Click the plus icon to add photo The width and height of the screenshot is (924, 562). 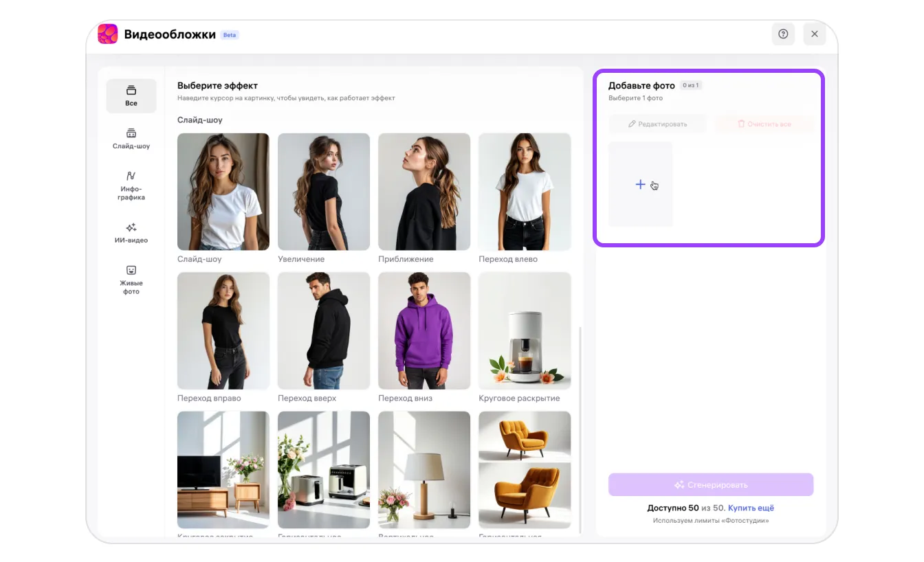coord(640,184)
